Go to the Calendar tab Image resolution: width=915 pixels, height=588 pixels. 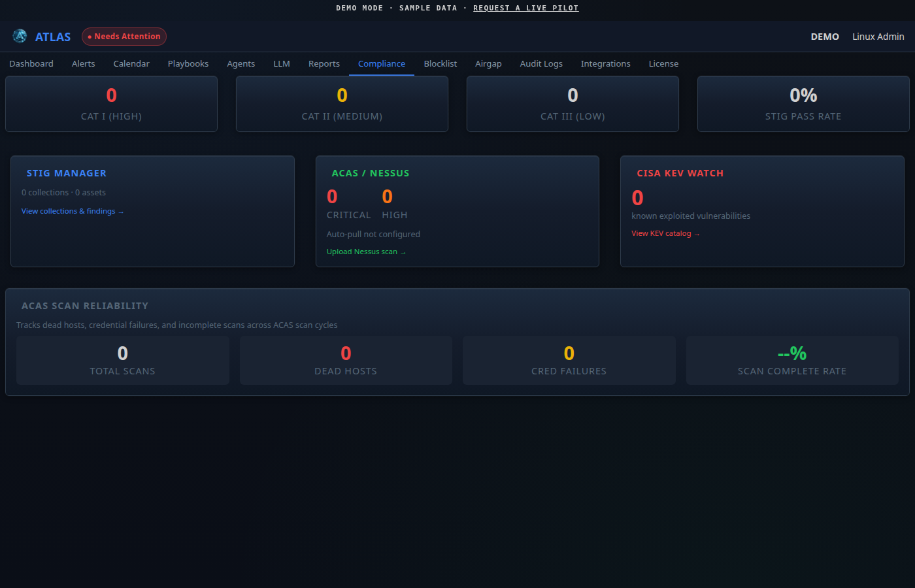[131, 63]
